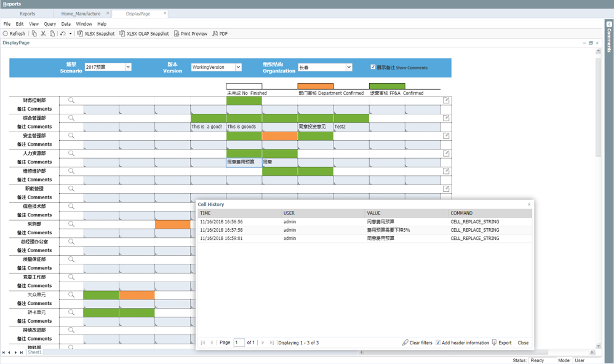Open the Undo history dropdown arrow

click(x=71, y=34)
